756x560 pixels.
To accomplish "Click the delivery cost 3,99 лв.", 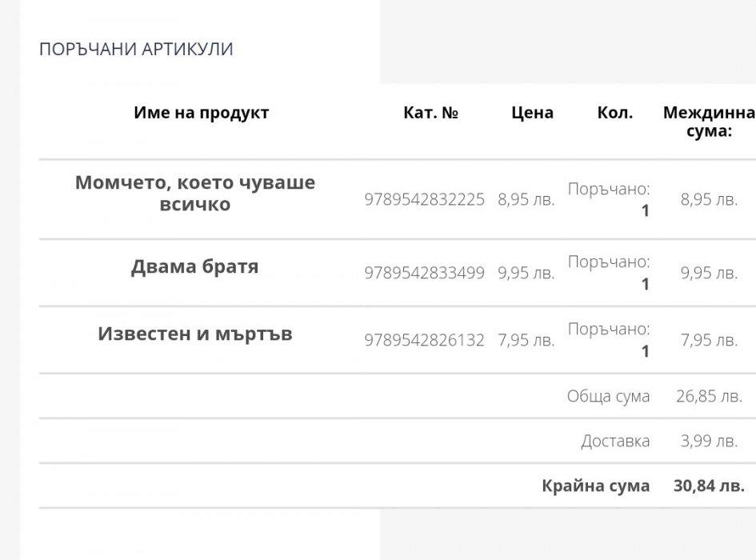I will pos(709,441).
